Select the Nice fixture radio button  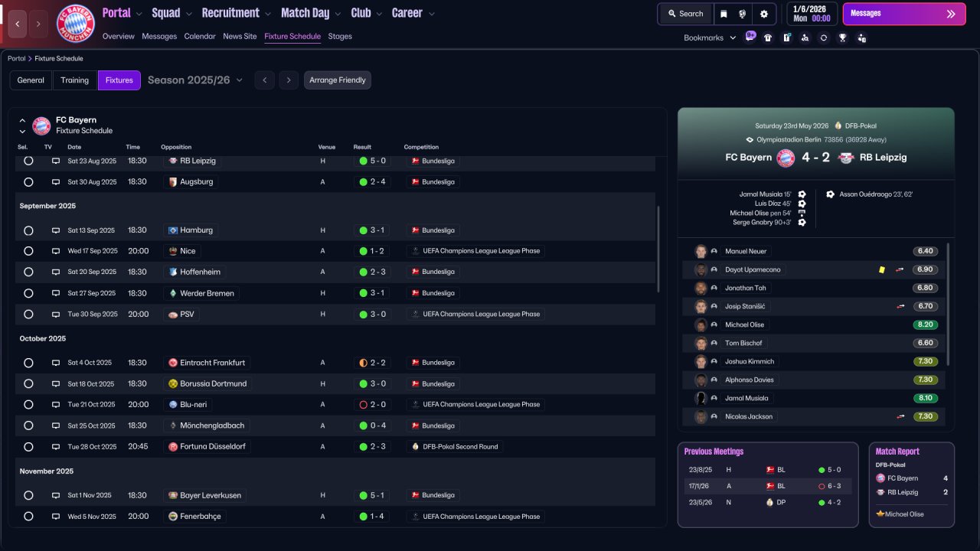point(28,251)
